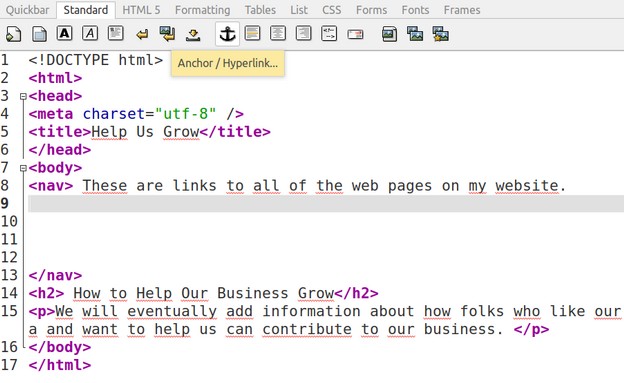This screenshot has width=624, height=383.
Task: Click the QuickStart new-document icon
Action: click(13, 34)
